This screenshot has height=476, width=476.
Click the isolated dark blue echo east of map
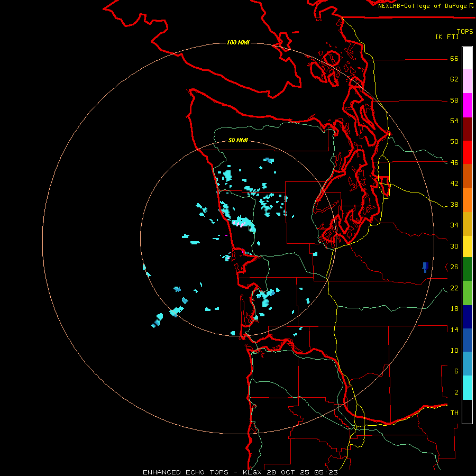click(x=425, y=267)
